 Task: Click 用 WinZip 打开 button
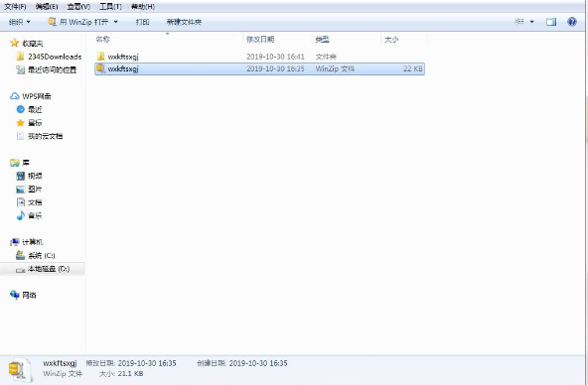(78, 22)
